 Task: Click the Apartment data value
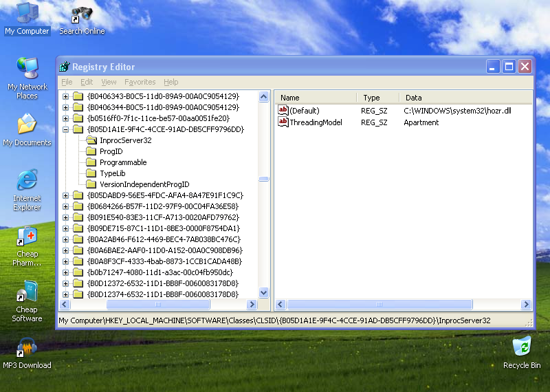[x=421, y=122]
